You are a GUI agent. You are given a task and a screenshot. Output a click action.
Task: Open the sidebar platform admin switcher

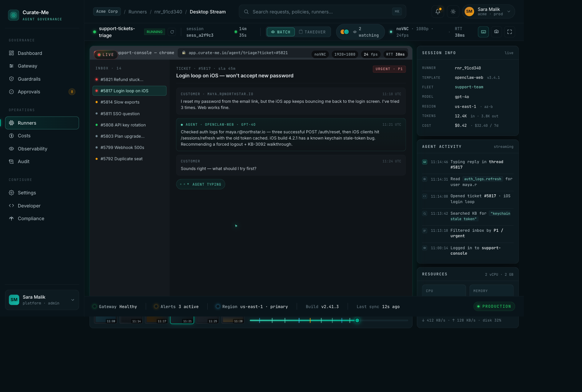[x=42, y=300]
